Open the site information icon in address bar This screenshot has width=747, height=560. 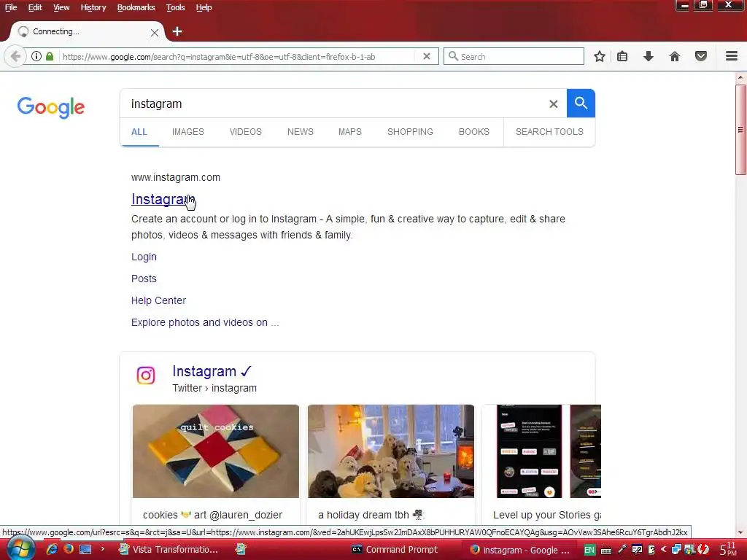click(36, 56)
